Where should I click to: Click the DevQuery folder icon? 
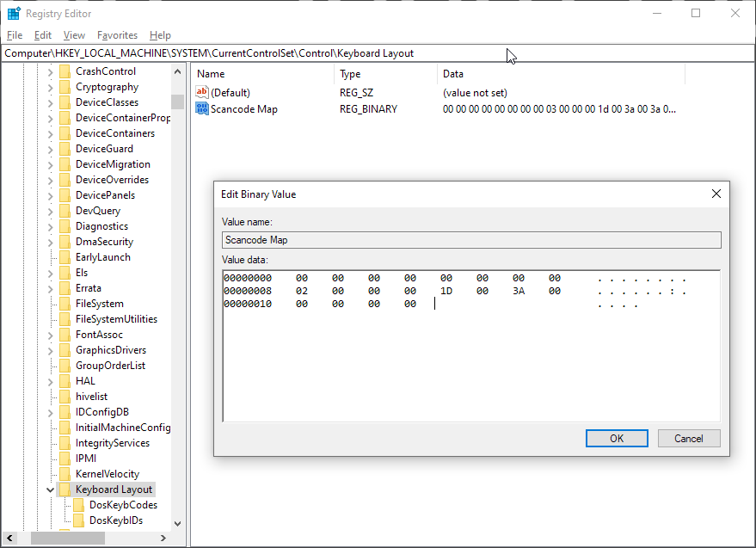[x=65, y=211]
